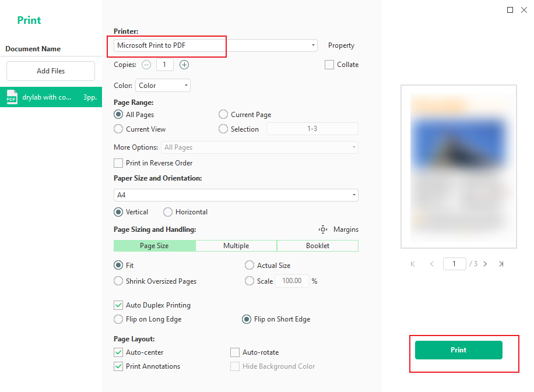The width and height of the screenshot is (534, 392).
Task: Click the green Print button
Action: pyautogui.click(x=458, y=350)
